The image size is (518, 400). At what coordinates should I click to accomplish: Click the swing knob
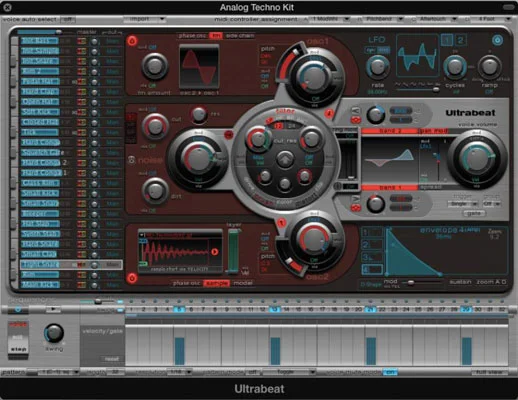pyautogui.click(x=54, y=333)
